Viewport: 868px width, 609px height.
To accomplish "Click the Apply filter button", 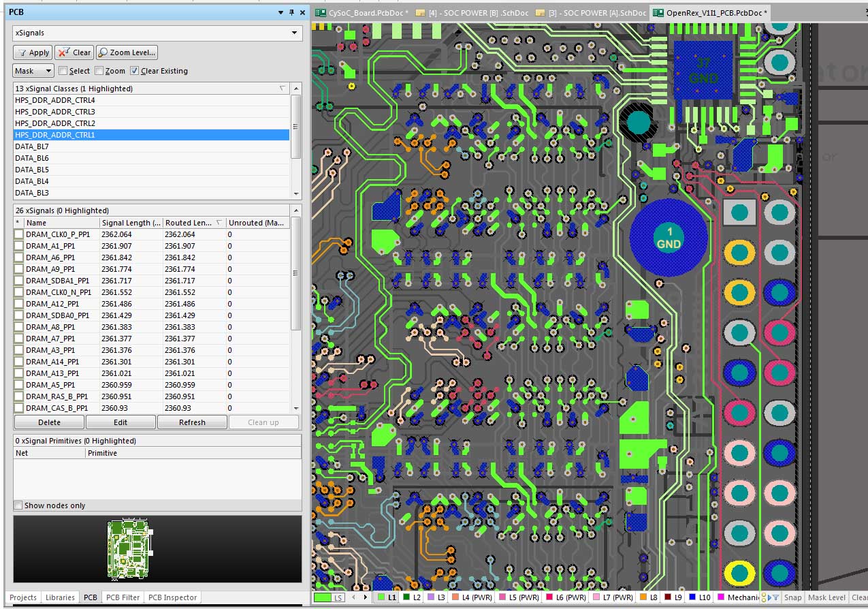I will pyautogui.click(x=33, y=52).
